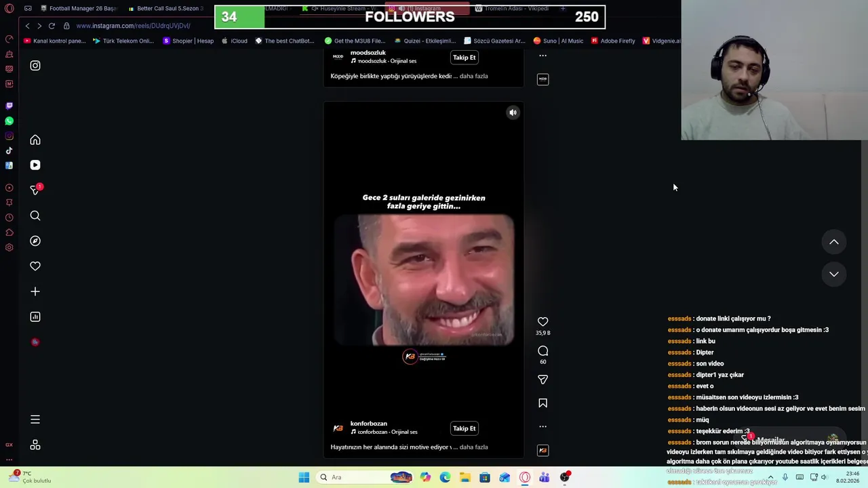Viewport: 868px width, 488px height.
Task: Go to next reel with down chevron
Action: click(x=834, y=274)
